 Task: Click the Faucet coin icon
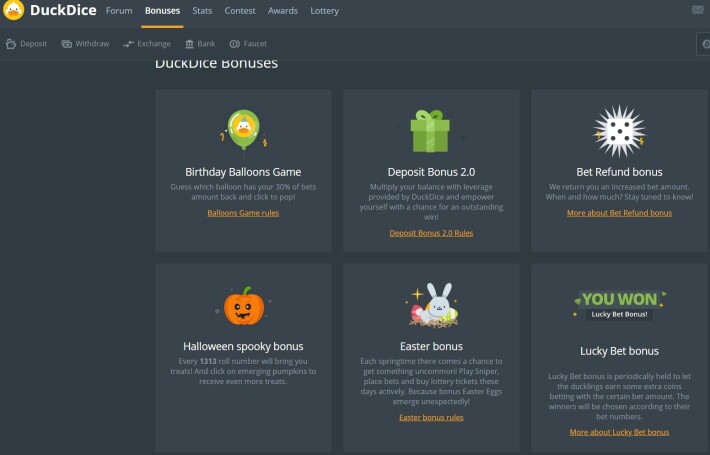click(235, 44)
